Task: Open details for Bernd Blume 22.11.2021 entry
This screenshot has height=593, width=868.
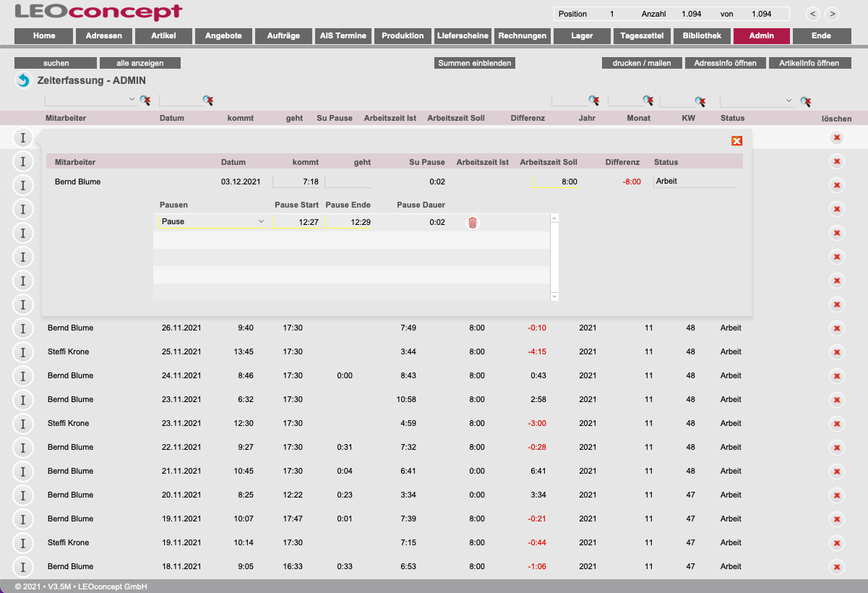Action: (x=23, y=448)
